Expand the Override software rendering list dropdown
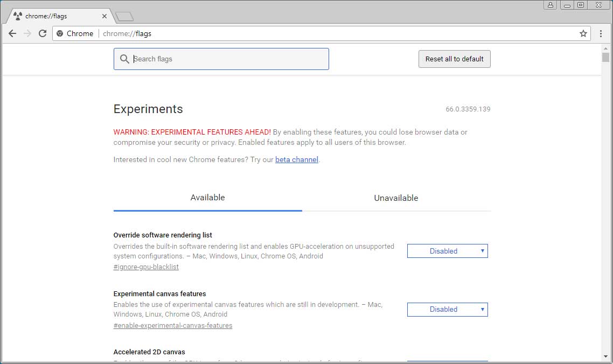The image size is (613, 364). 447,251
